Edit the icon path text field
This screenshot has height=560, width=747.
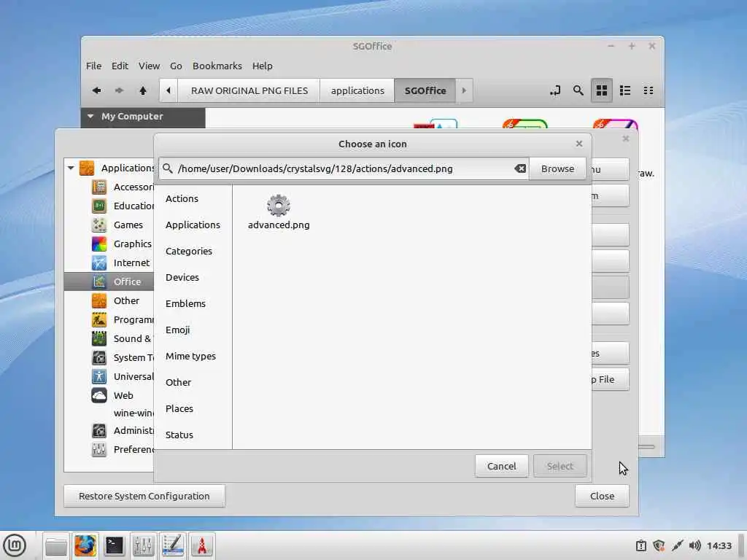tap(344, 168)
